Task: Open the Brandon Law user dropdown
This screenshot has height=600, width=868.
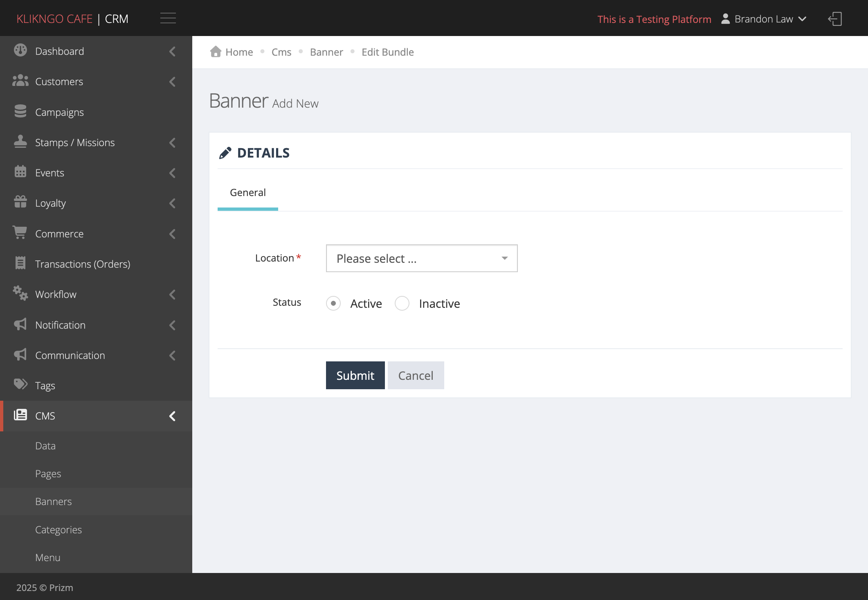Action: 764,19
